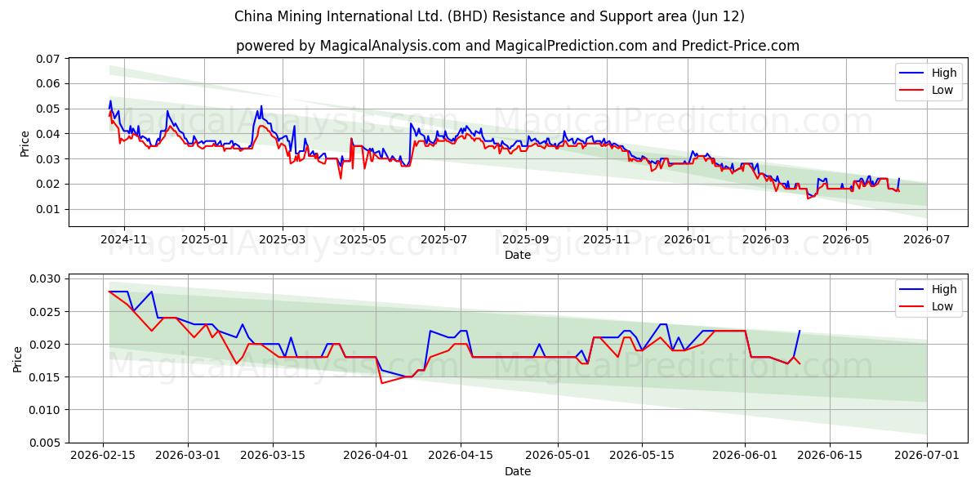Select the 2026-02-15 date tick label
Screen dimensions: 980x490
pos(103,457)
